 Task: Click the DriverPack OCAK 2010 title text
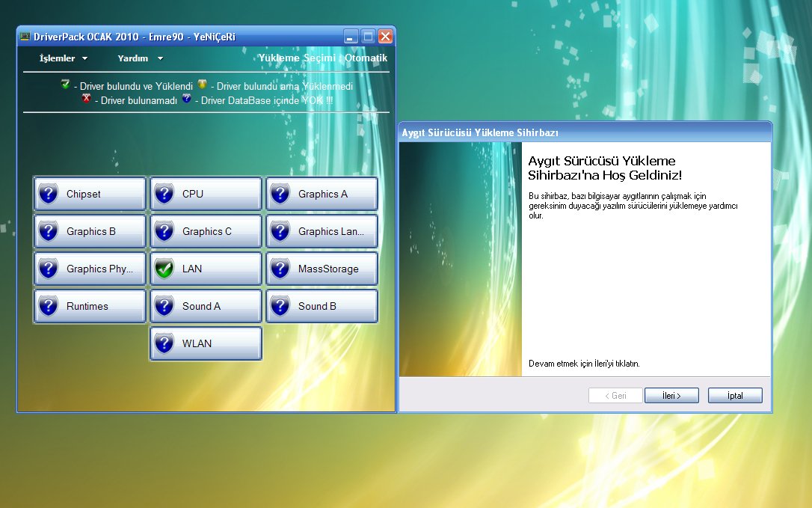click(135, 37)
